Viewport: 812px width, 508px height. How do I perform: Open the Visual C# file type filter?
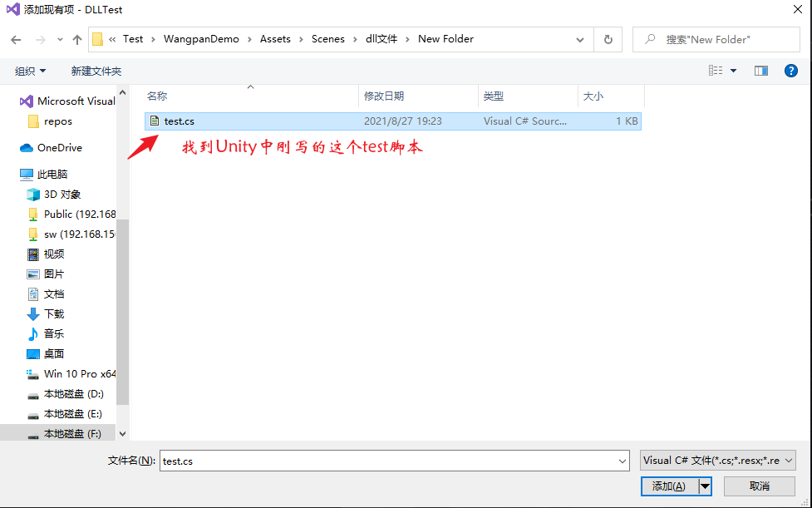pos(718,461)
